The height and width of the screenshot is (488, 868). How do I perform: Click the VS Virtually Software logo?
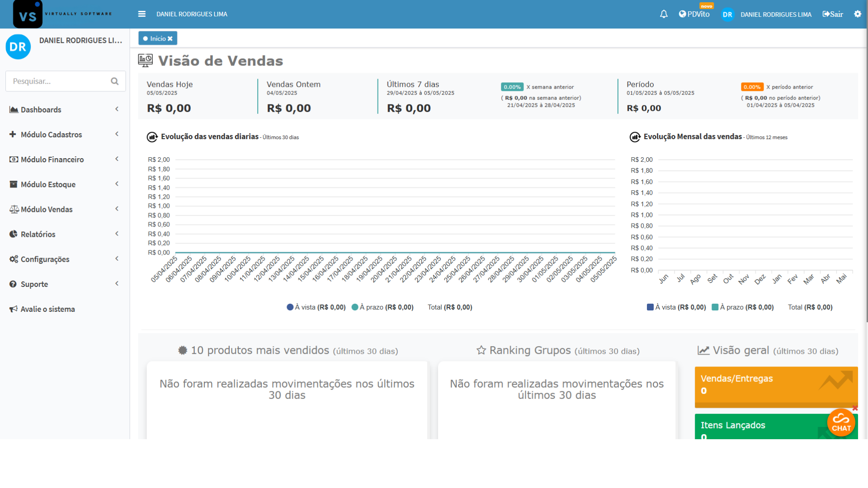28,14
